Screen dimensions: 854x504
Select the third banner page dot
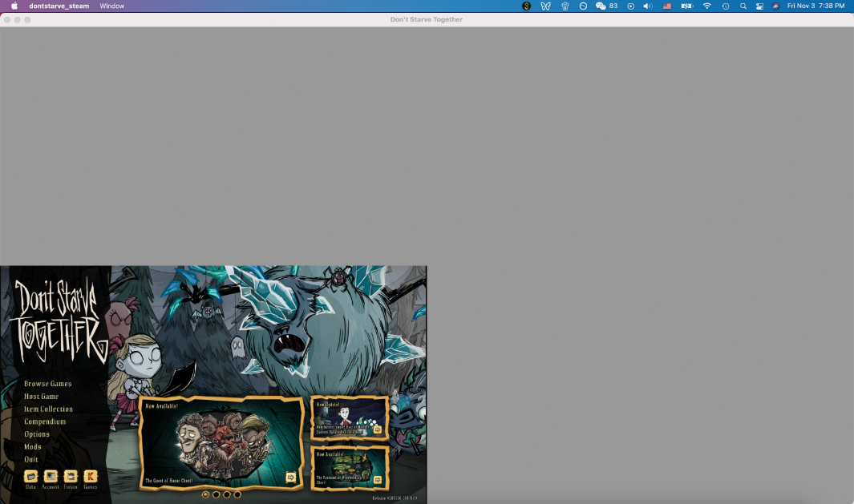(x=227, y=494)
